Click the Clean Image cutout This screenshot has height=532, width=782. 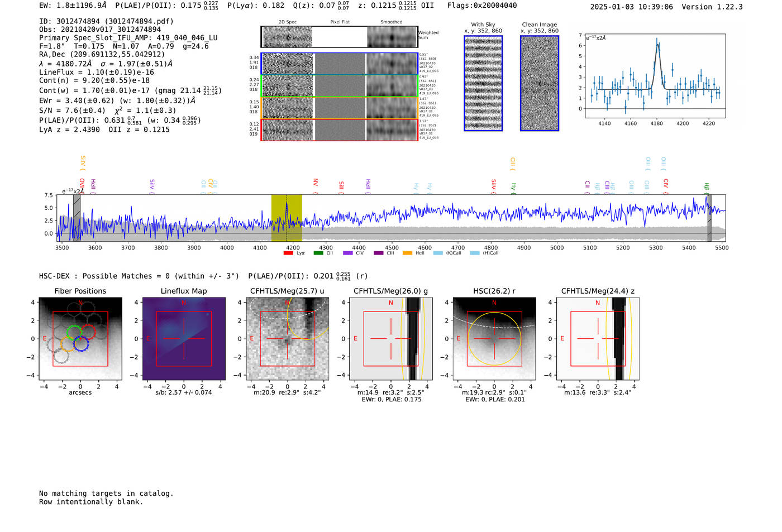[540, 83]
